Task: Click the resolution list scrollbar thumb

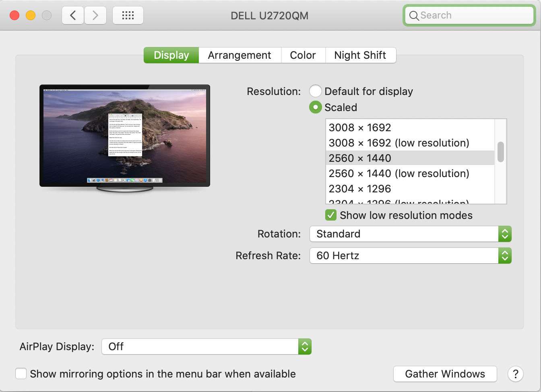Action: tap(501, 152)
